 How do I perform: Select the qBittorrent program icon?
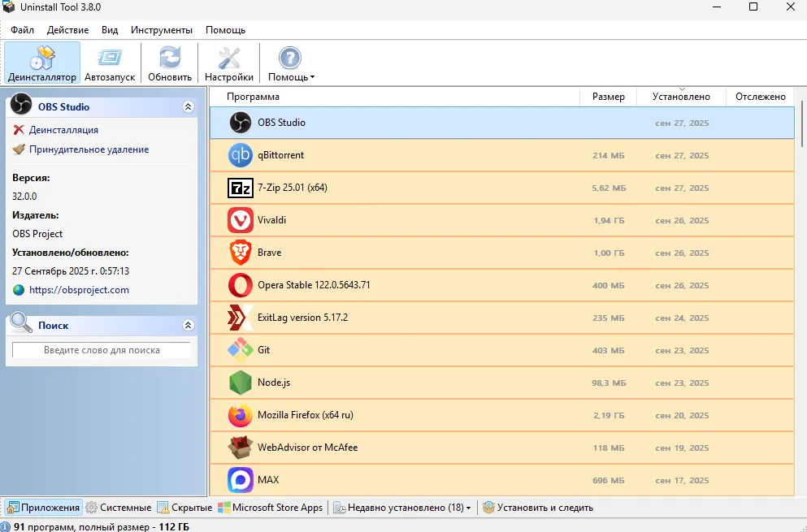(x=241, y=155)
